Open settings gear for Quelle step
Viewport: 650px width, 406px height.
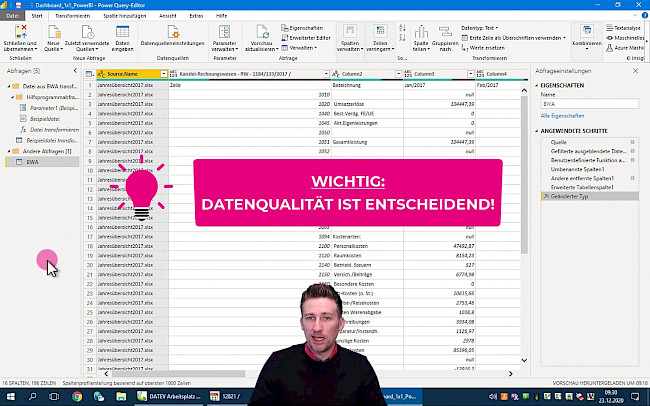click(632, 142)
